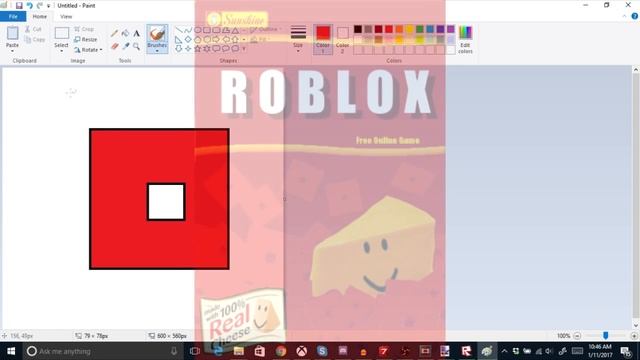The image size is (640, 360).
Task: Click the Redo arrow in title bar
Action: pyautogui.click(x=40, y=6)
